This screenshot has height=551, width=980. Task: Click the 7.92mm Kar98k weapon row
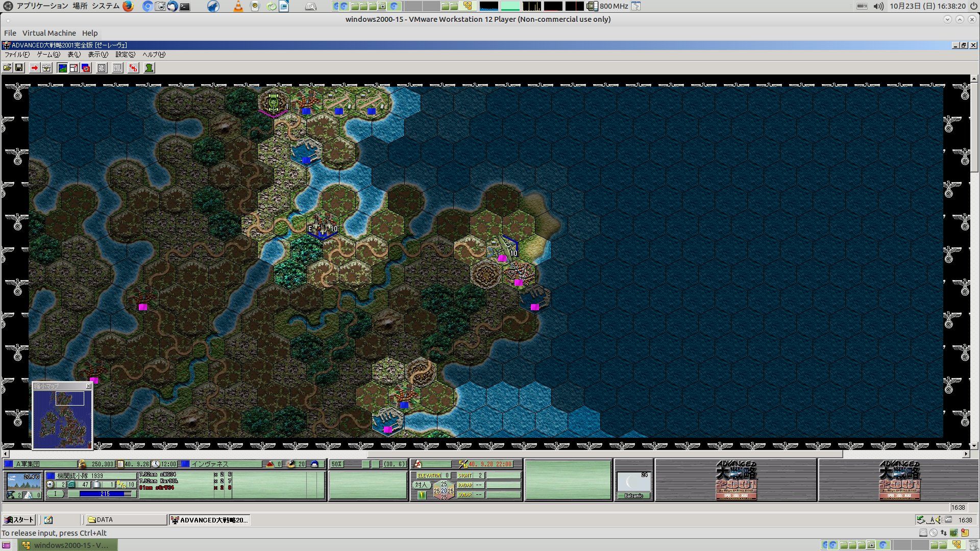click(x=185, y=481)
